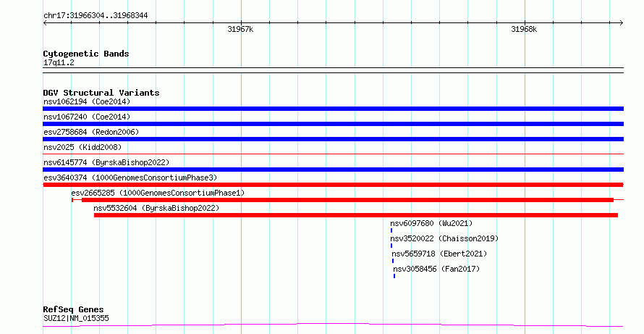The width and height of the screenshot is (644, 334).
Task: Open the nsv5532604 (ByrskaBishop2022) label
Action: point(156,208)
